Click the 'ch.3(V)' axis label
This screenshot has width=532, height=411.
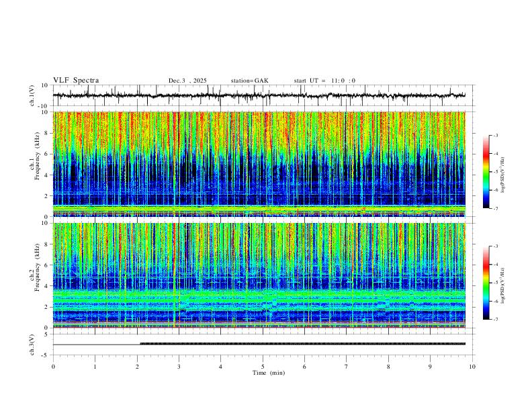[32, 345]
